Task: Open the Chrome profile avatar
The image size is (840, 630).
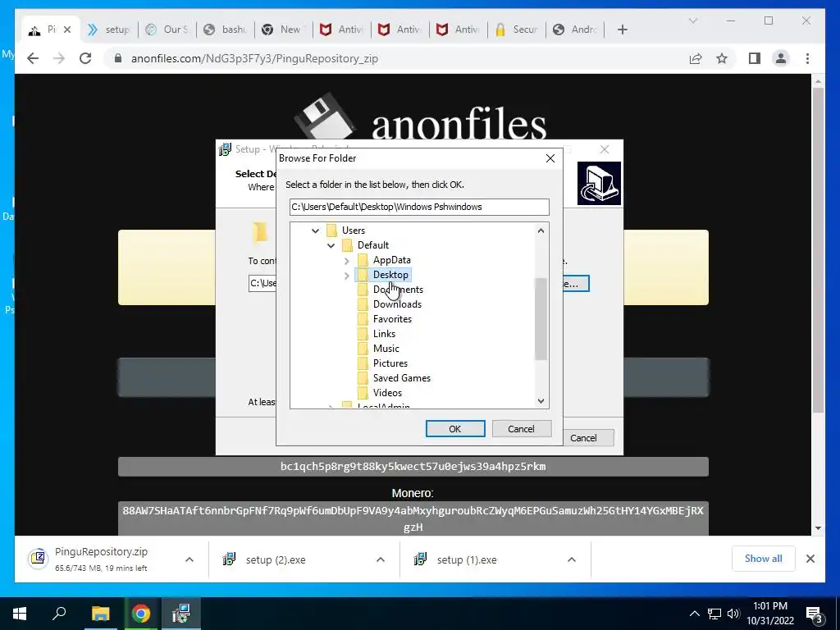Action: (x=781, y=58)
